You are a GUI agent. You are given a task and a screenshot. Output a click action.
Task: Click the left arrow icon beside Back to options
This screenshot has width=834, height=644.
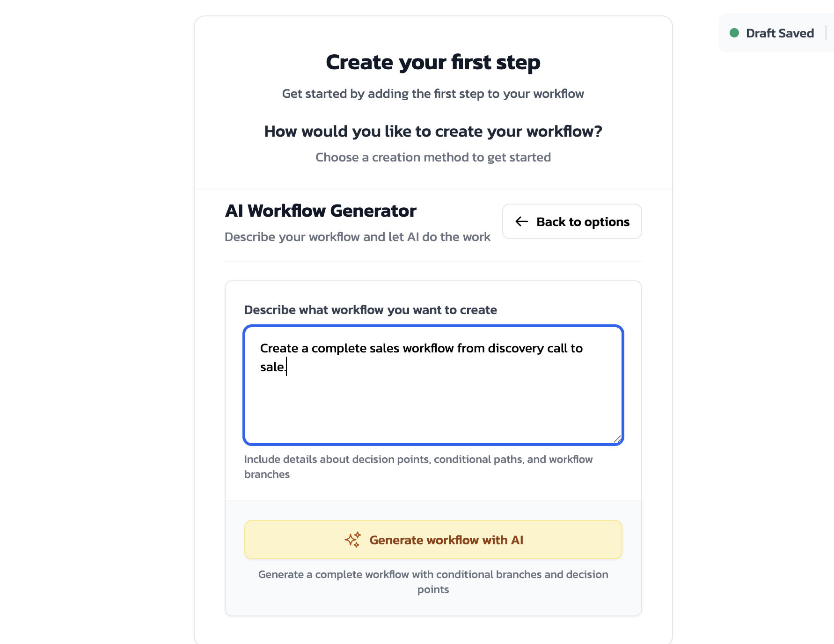[x=521, y=222]
